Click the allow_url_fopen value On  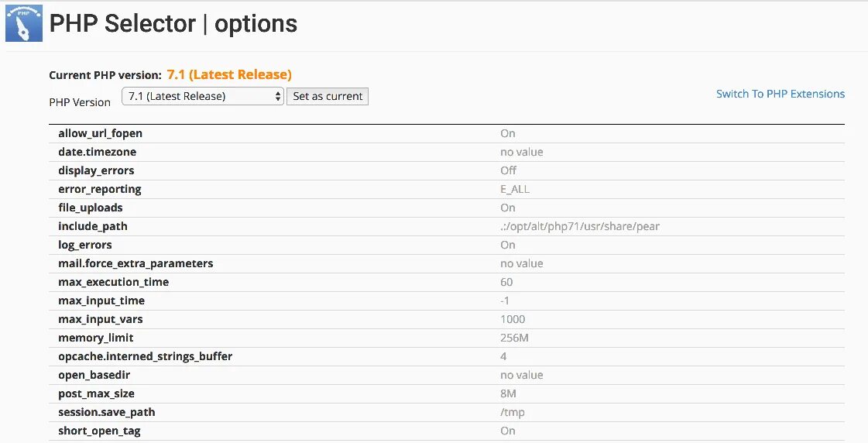click(508, 133)
